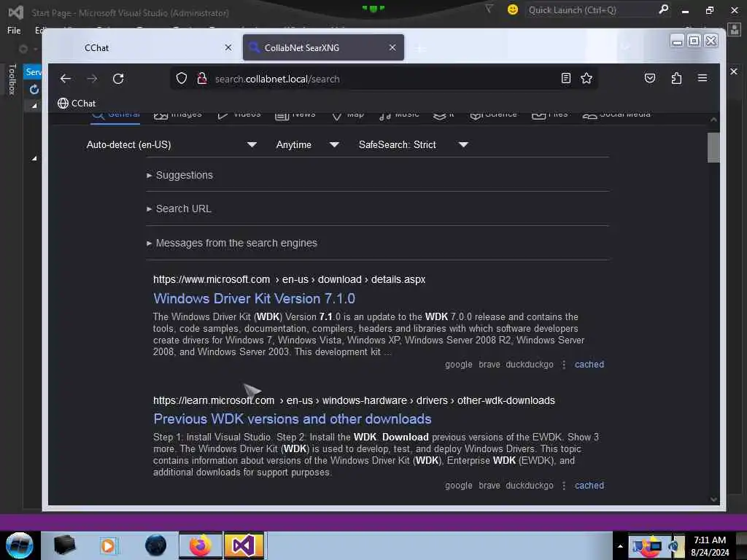Image resolution: width=747 pixels, height=560 pixels.
Task: Toggle reader view icon in address bar
Action: [565, 78]
